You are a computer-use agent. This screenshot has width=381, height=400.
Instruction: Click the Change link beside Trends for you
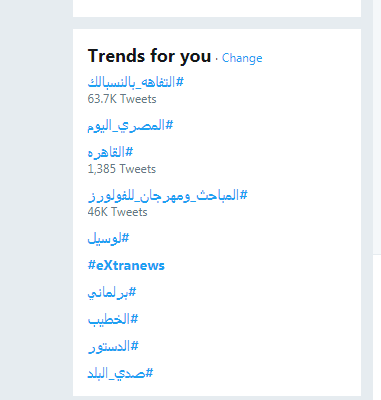[x=242, y=58]
